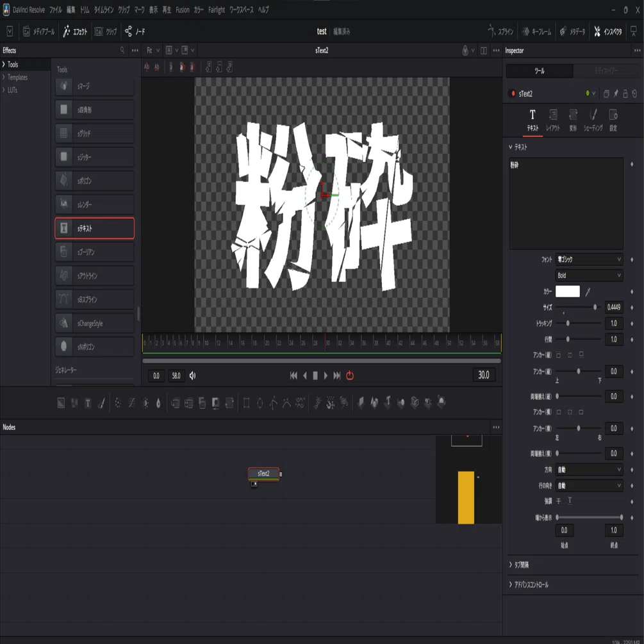Reset sText2 settings with the reset icon
Image resolution: width=644 pixels, height=644 pixels.
pyautogui.click(x=634, y=94)
